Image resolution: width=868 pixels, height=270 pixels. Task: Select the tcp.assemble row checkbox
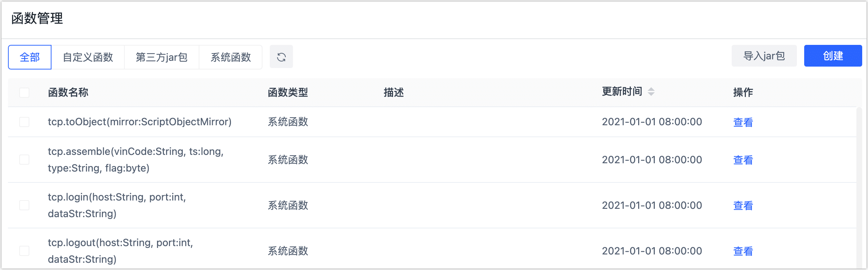pos(24,160)
